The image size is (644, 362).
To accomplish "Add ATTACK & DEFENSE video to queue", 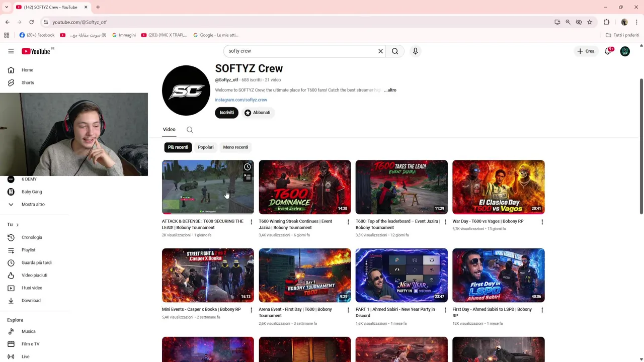I will point(248,177).
